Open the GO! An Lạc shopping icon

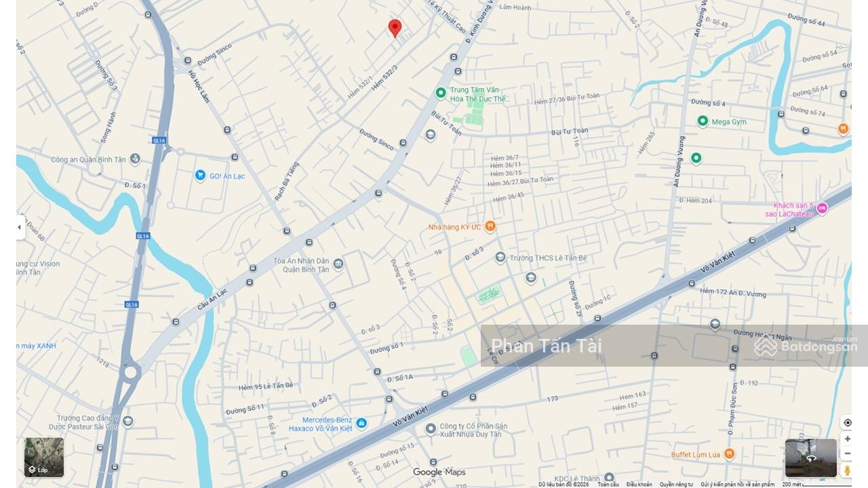click(x=200, y=176)
